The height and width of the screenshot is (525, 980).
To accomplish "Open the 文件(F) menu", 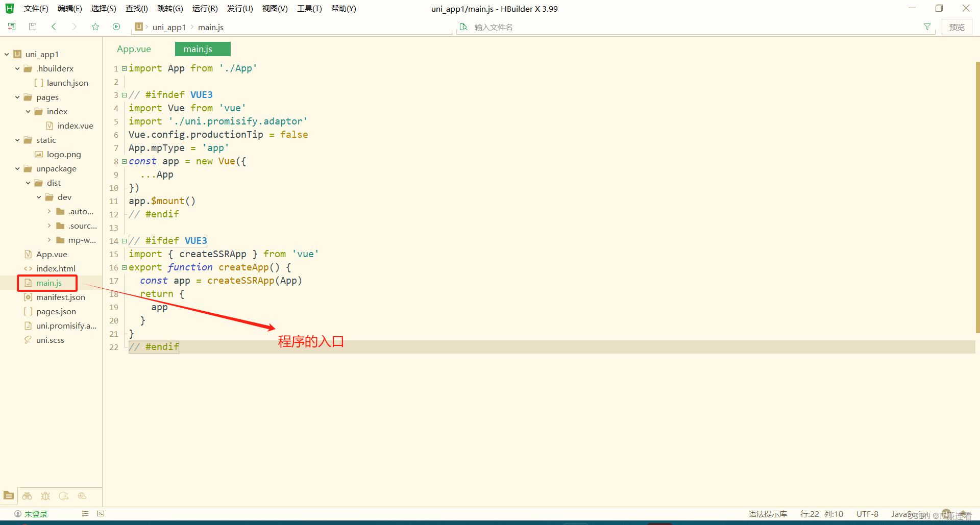I will pos(36,9).
